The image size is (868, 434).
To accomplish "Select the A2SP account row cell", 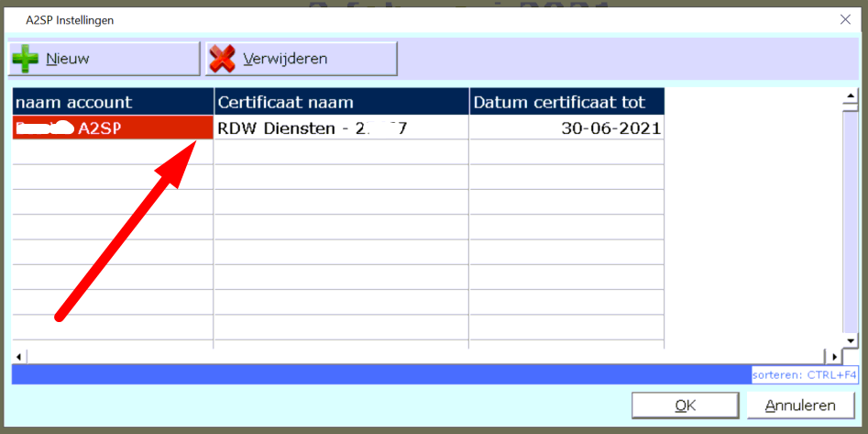I will click(x=113, y=128).
